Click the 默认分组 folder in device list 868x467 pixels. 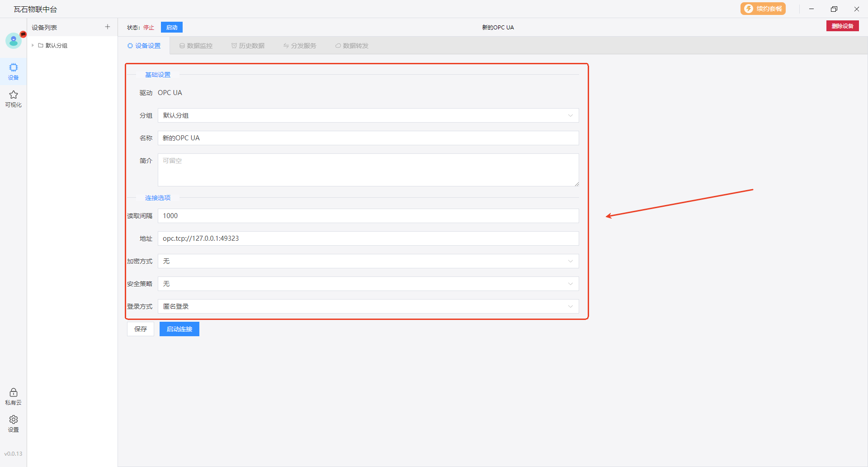(x=56, y=46)
